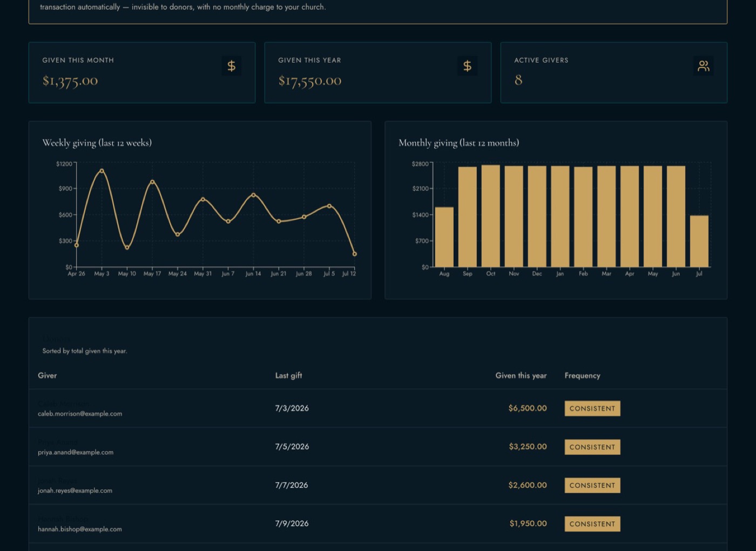Click the Jun 14 data point on weekly chart
The width and height of the screenshot is (756, 551).
click(x=253, y=195)
